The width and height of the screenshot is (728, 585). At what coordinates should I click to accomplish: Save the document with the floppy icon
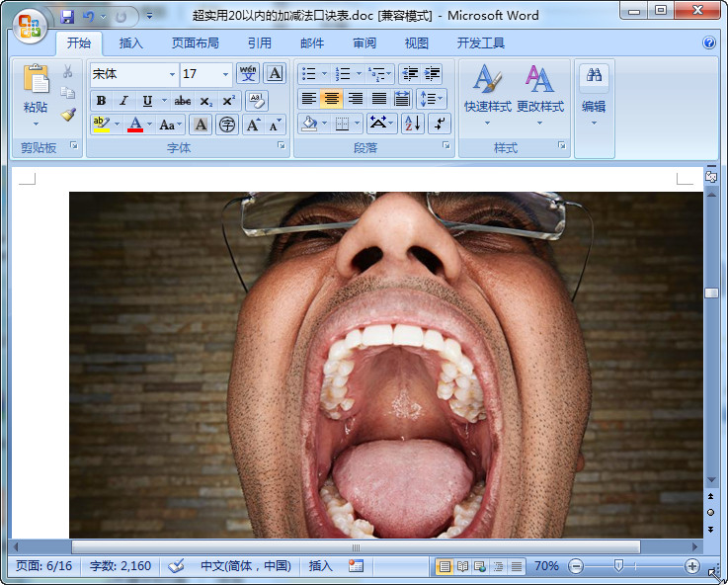67,17
